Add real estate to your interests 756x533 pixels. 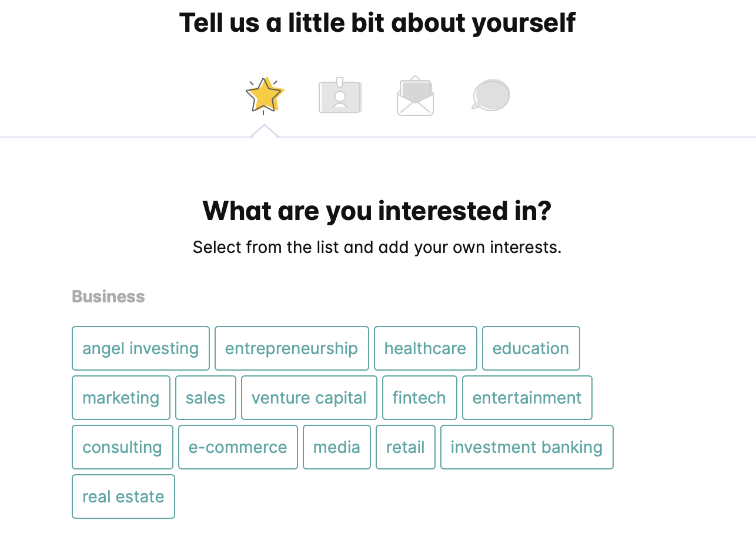[x=123, y=497]
